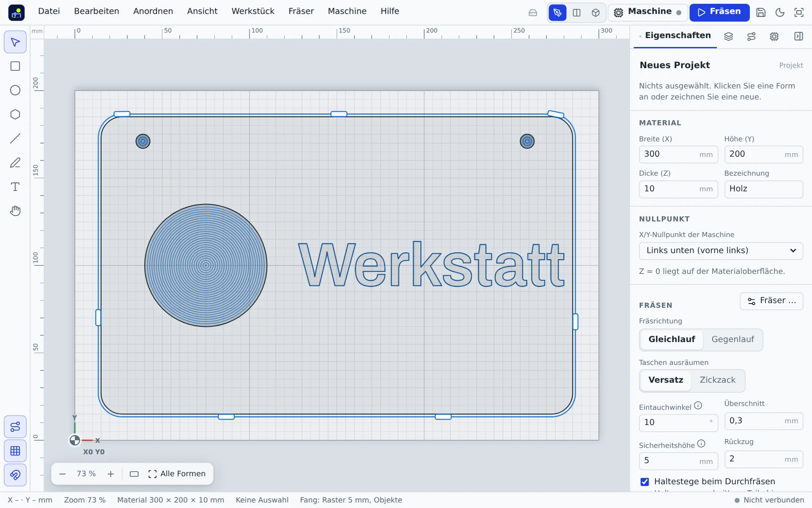The height and width of the screenshot is (508, 812).
Task: Select Gleichlauf milling direction
Action: pyautogui.click(x=672, y=340)
